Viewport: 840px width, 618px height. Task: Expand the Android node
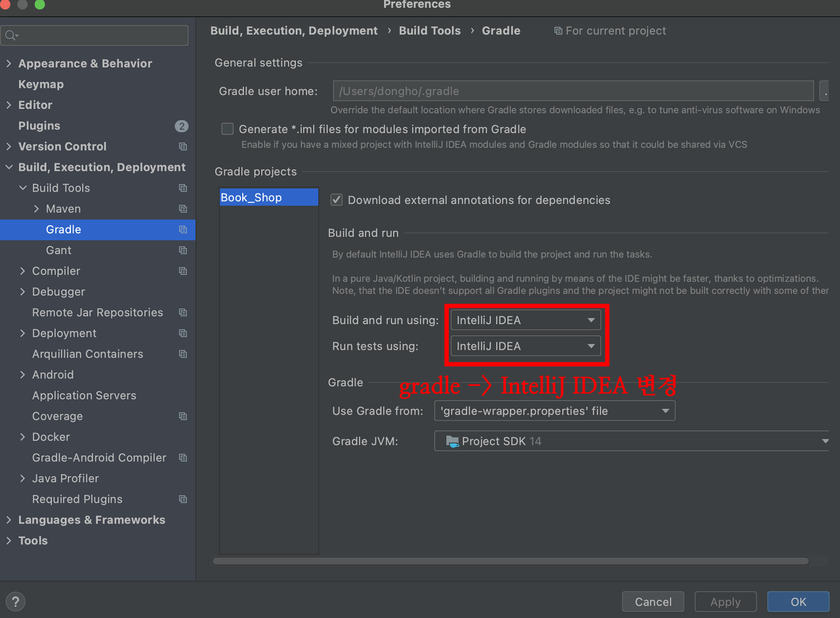[23, 375]
